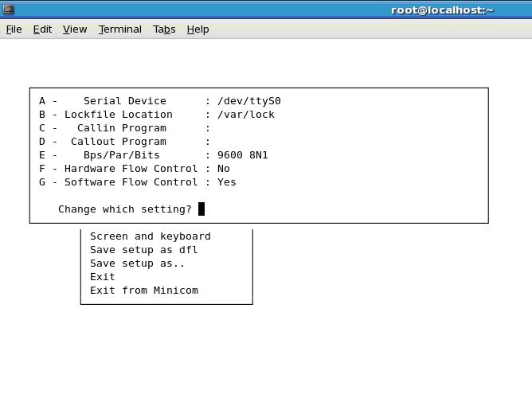Open the File menu

tap(14, 29)
